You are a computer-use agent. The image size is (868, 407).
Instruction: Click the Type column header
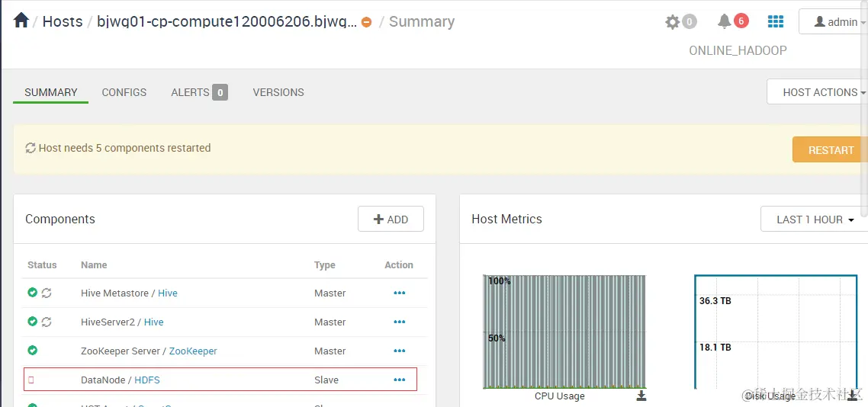(325, 265)
